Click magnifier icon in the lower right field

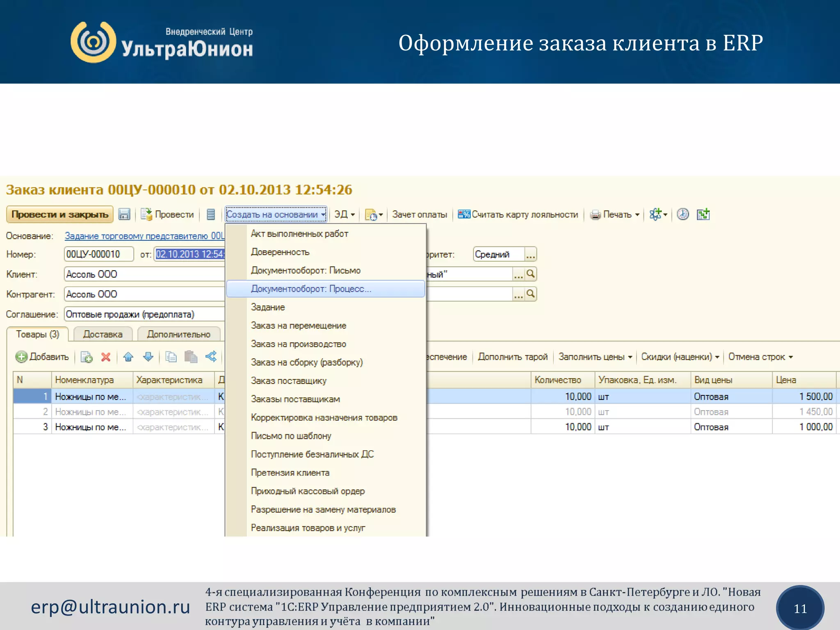point(531,294)
